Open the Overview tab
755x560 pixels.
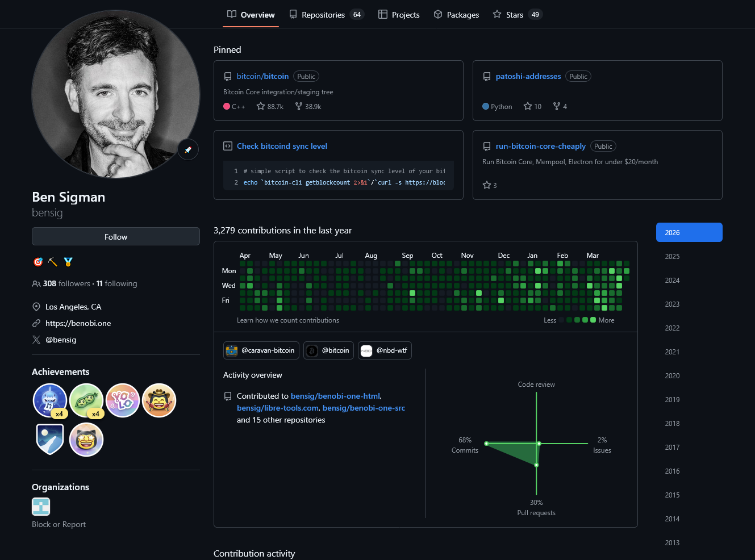coord(251,15)
